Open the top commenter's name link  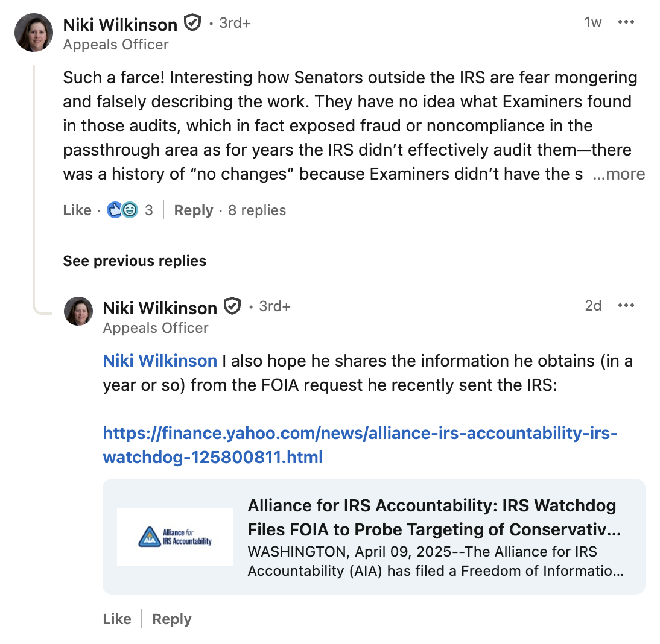[120, 24]
